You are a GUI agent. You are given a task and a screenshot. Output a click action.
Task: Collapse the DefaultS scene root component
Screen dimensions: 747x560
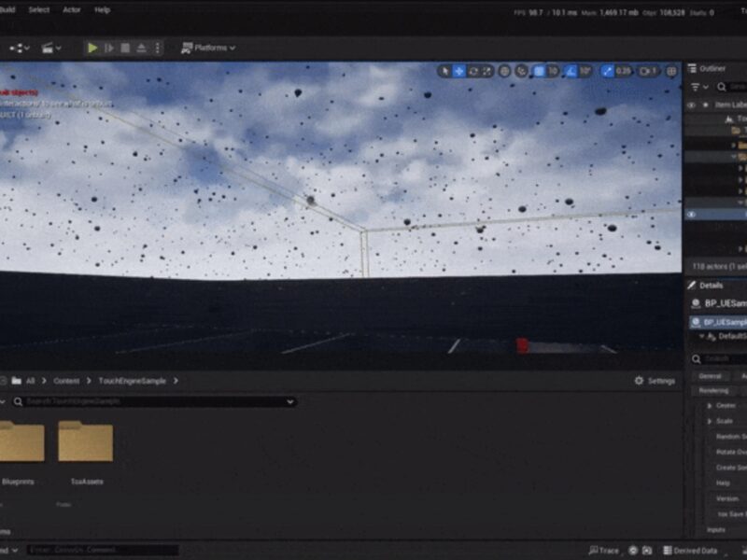701,336
